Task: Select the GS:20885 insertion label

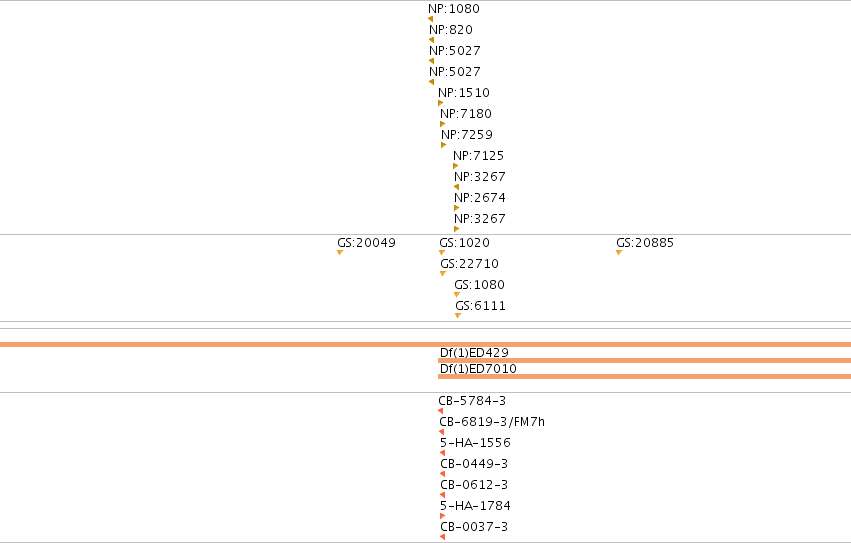Action: click(645, 243)
